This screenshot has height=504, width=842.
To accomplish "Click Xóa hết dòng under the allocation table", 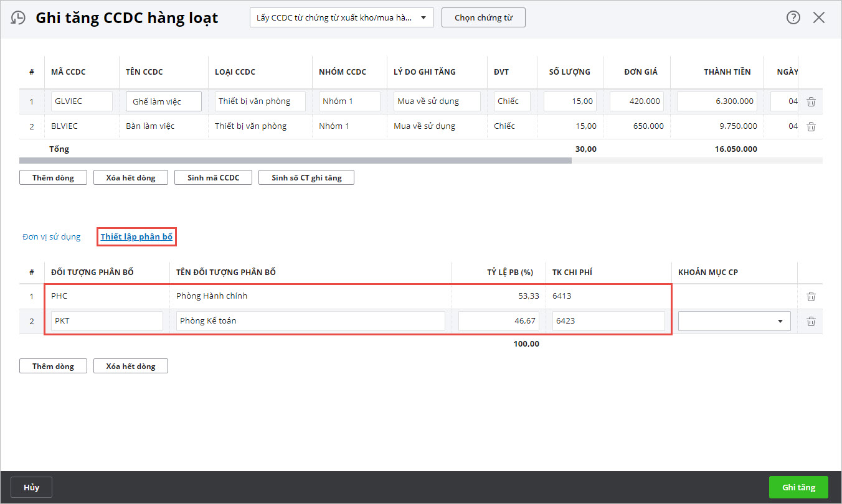I will (x=130, y=366).
